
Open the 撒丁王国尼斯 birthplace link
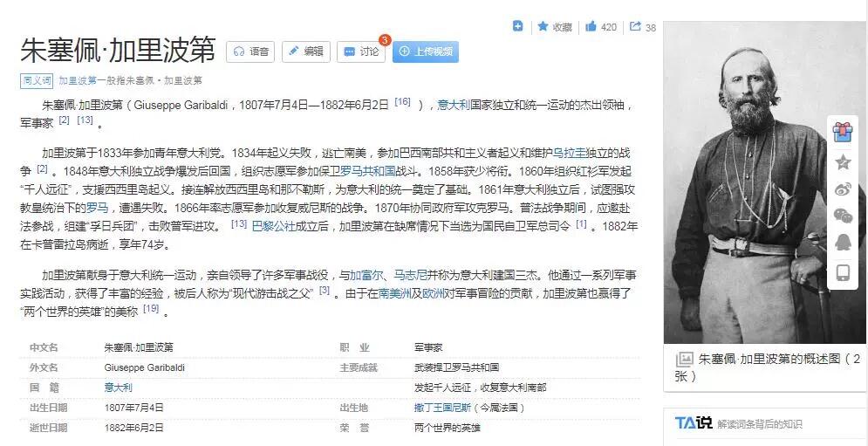click(442, 407)
